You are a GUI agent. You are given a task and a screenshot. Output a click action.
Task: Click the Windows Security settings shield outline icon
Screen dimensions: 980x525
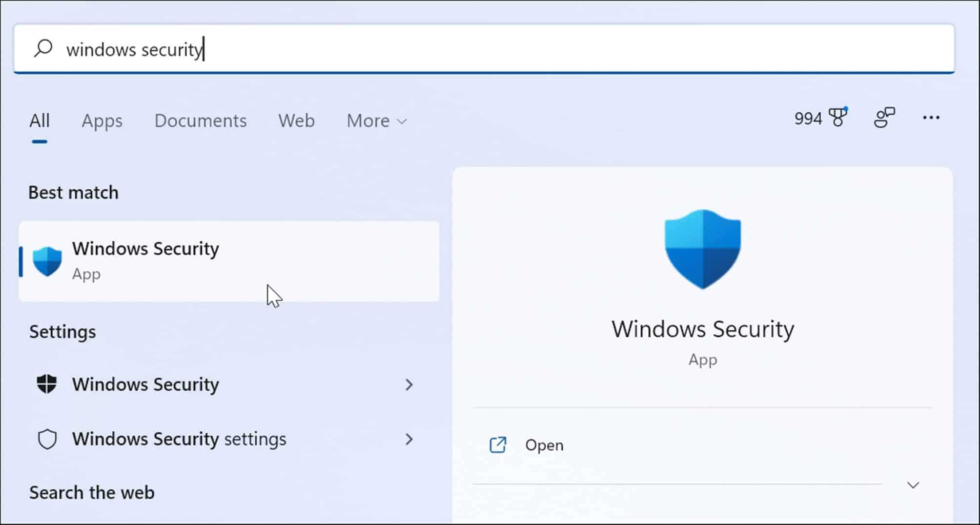tap(47, 439)
